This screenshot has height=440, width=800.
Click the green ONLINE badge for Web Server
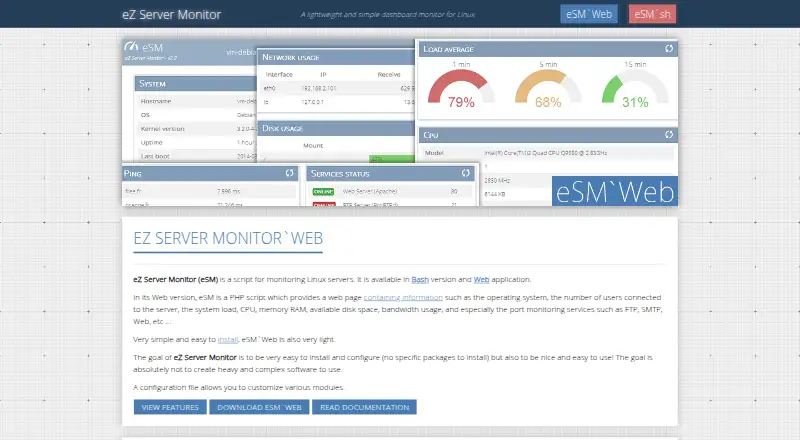pos(323,191)
